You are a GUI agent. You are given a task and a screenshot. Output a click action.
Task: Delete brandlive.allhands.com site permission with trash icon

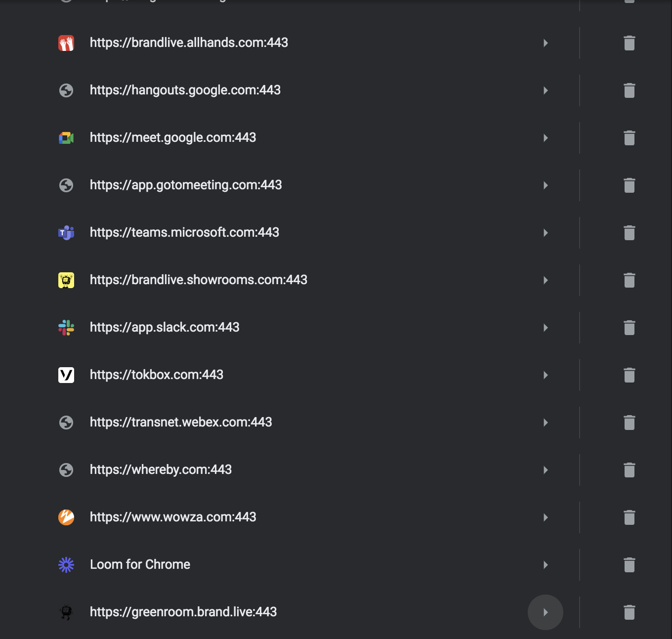pos(629,43)
